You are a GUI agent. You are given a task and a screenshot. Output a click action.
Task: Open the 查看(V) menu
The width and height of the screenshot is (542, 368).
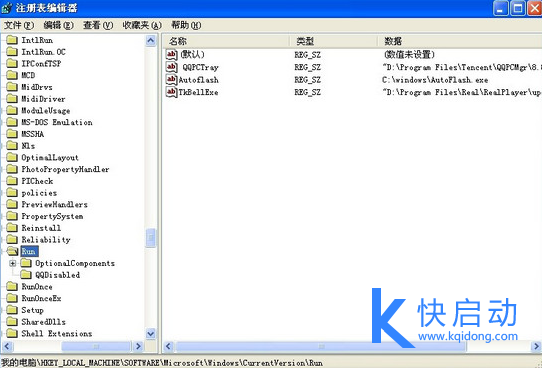(98, 25)
